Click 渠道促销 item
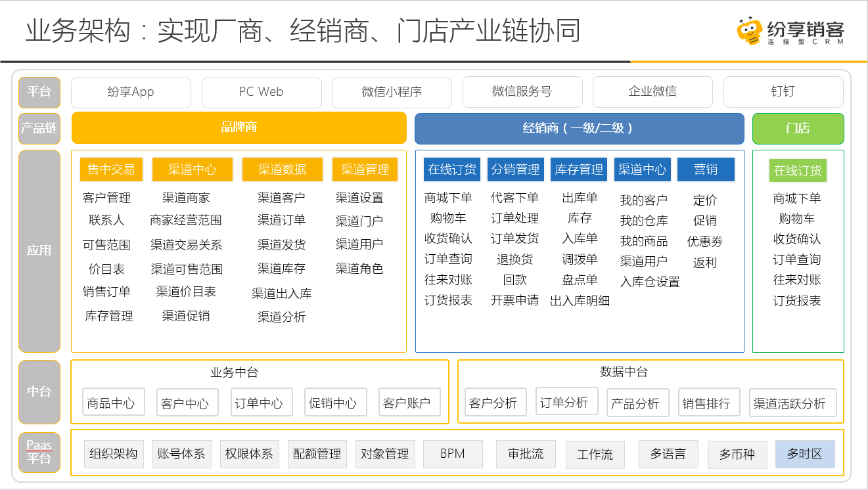 (x=187, y=316)
